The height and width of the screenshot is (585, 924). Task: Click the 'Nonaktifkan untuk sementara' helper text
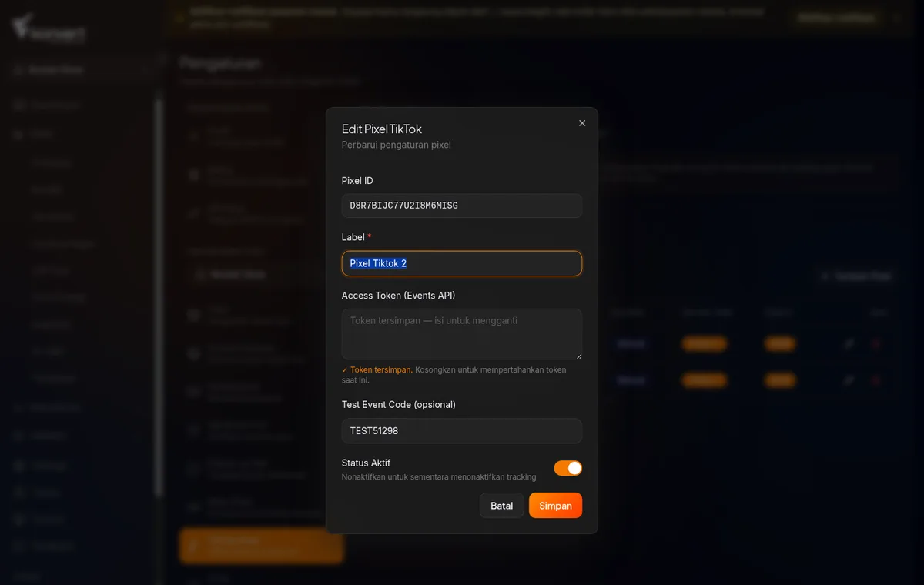click(x=439, y=477)
